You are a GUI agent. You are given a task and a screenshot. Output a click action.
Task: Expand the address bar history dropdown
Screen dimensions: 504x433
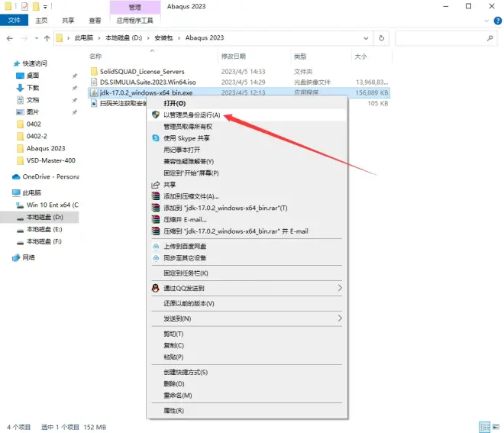[x=366, y=38]
